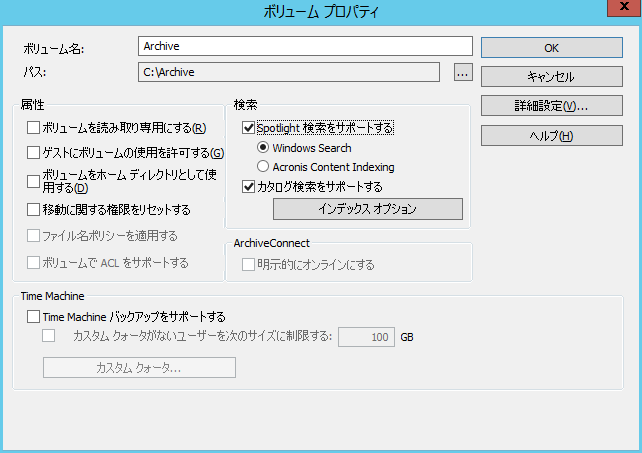642x453 pixels.
Task: Click the カスタム クォータ... button
Action: point(139,368)
